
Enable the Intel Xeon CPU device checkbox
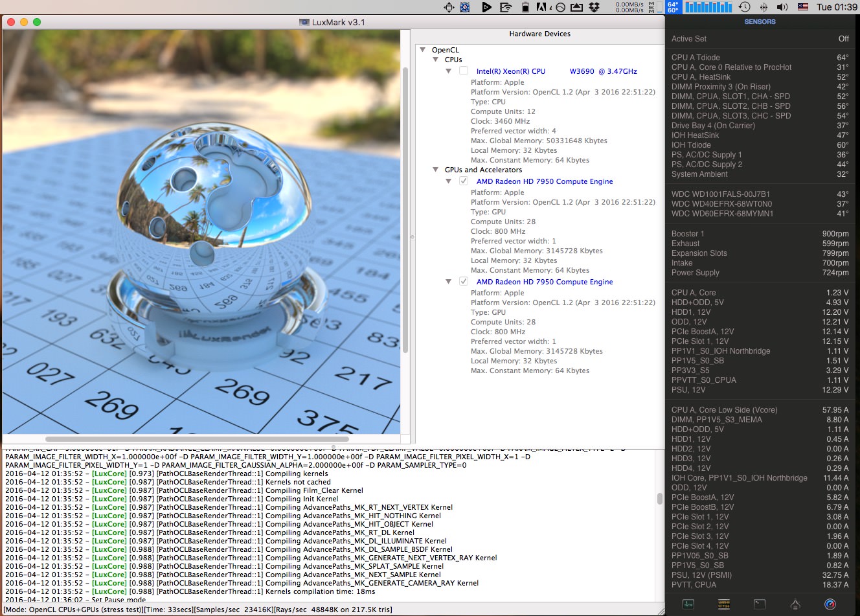pyautogui.click(x=464, y=71)
